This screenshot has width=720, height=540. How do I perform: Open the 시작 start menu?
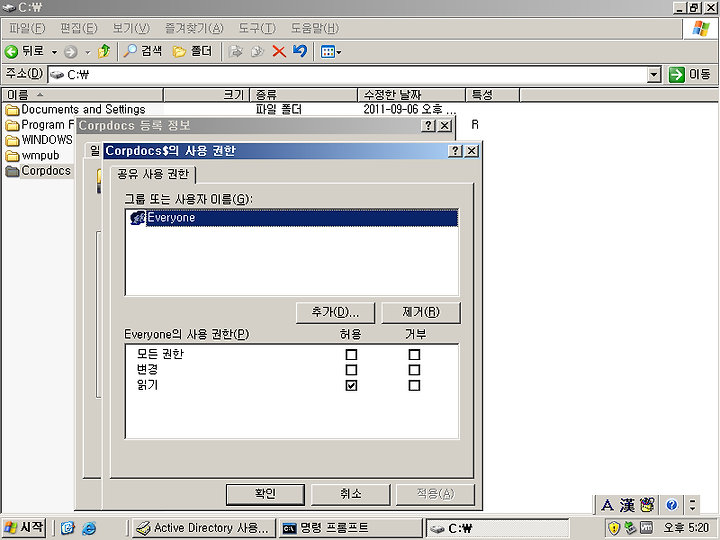coord(24,528)
